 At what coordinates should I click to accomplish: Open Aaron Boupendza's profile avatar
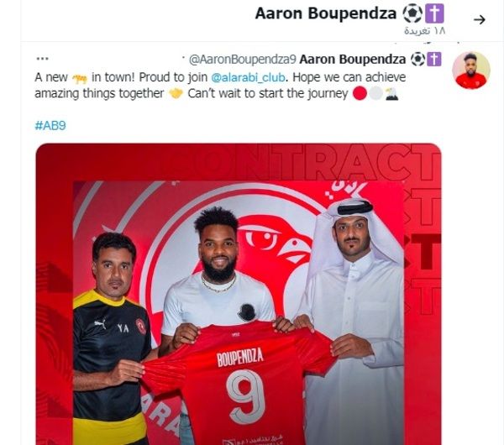[471, 71]
